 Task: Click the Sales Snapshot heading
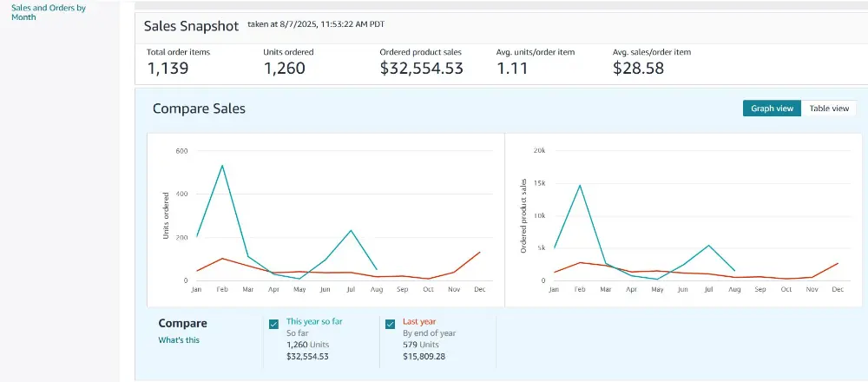[192, 26]
